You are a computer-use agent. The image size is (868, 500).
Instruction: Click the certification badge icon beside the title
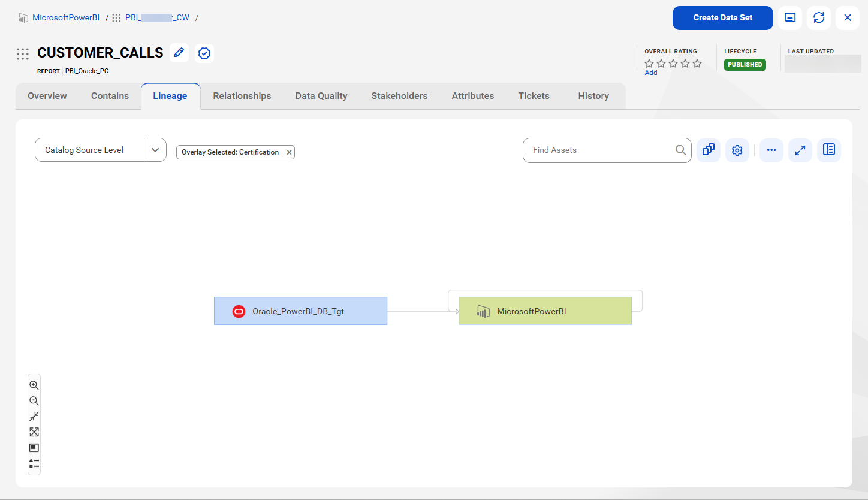(x=204, y=53)
